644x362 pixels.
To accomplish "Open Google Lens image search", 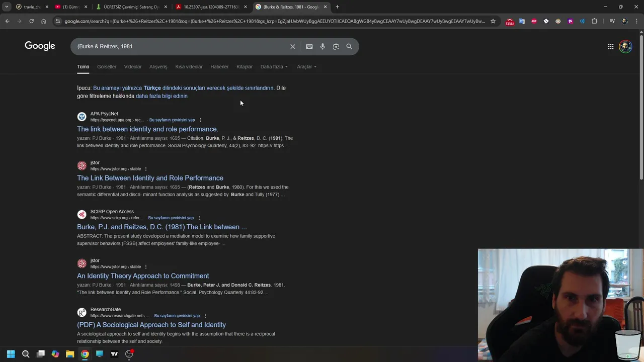I will [336, 46].
